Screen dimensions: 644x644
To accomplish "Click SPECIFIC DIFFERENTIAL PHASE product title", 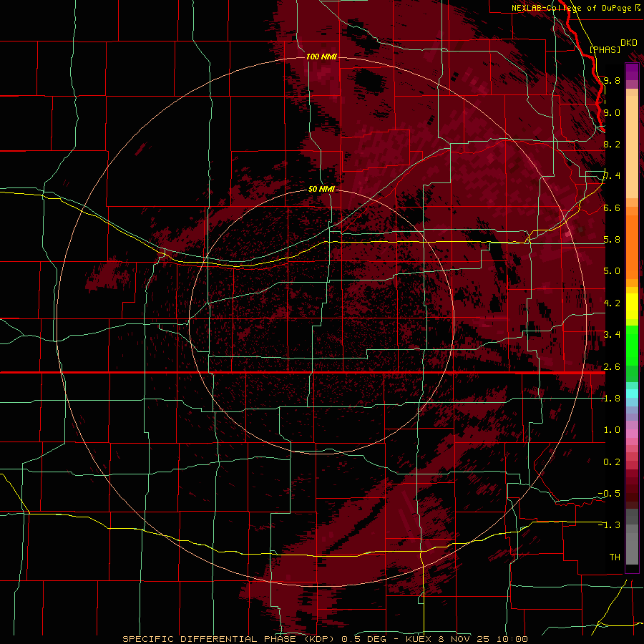I will tap(210, 639).
